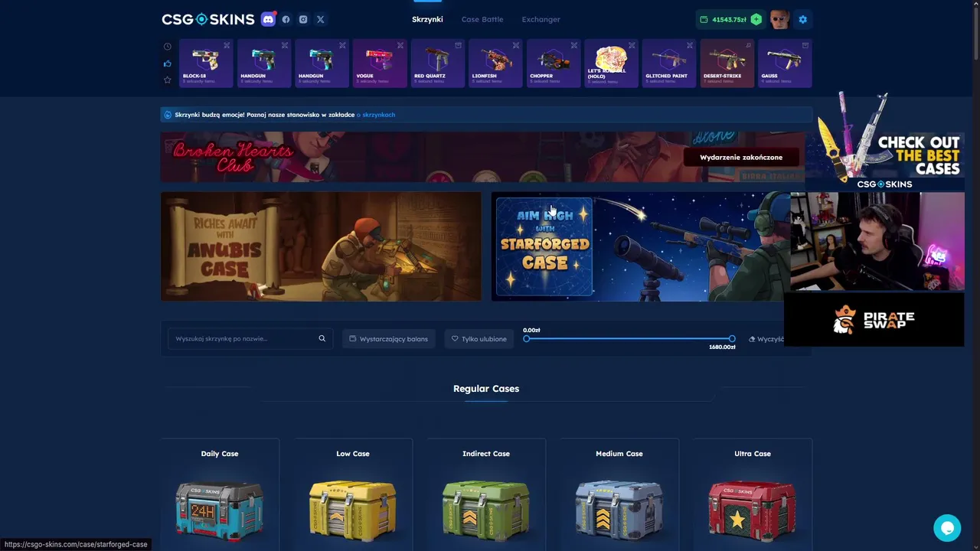Image resolution: width=980 pixels, height=551 pixels.
Task: Open the live chat support bubble
Action: 947,528
